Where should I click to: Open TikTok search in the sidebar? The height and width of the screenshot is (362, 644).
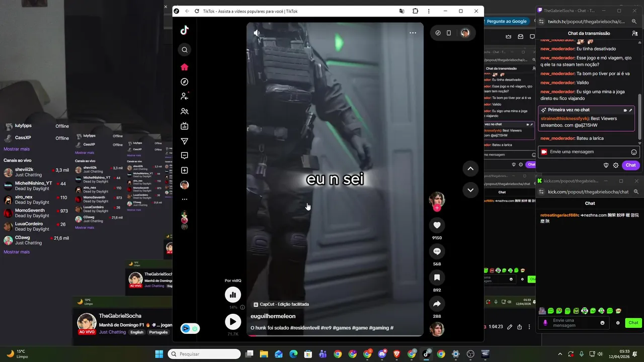(185, 50)
